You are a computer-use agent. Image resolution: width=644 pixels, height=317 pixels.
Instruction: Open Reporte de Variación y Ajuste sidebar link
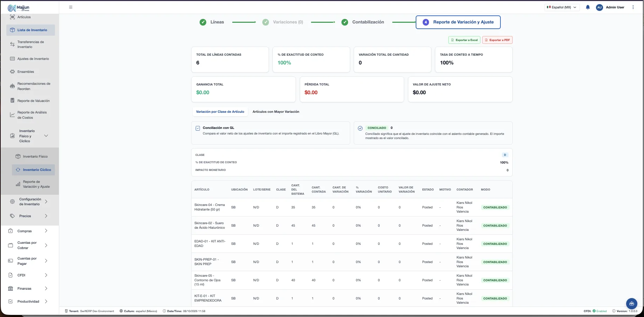[33, 184]
